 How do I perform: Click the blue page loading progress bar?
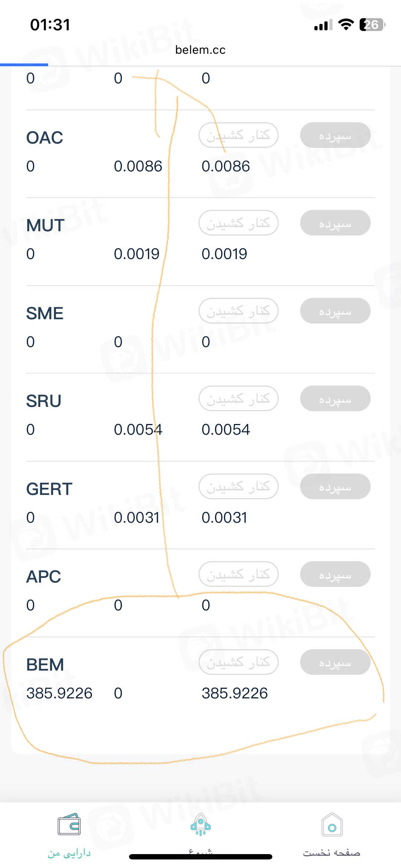point(24,64)
